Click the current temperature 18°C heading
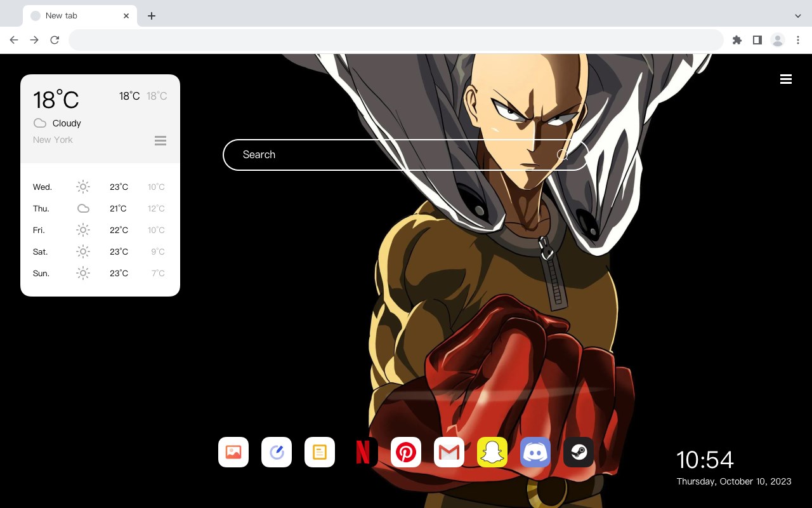The image size is (812, 508). click(x=56, y=99)
